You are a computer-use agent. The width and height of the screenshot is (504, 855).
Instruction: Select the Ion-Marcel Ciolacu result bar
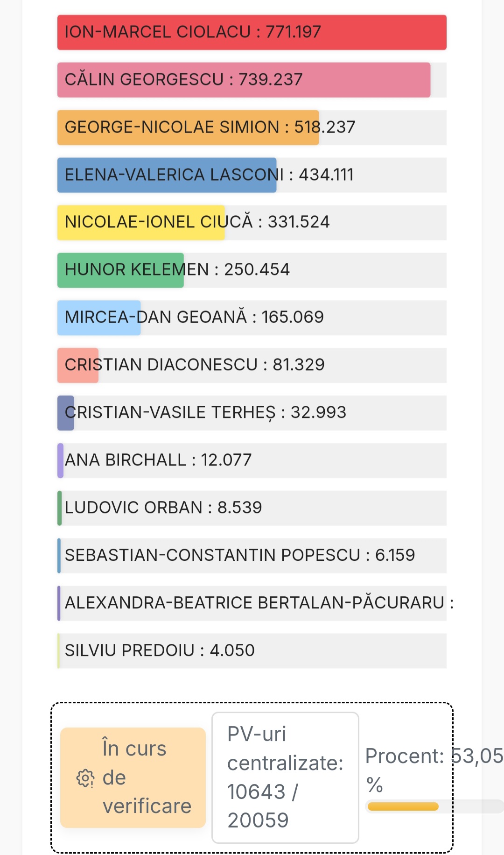pyautogui.click(x=252, y=32)
